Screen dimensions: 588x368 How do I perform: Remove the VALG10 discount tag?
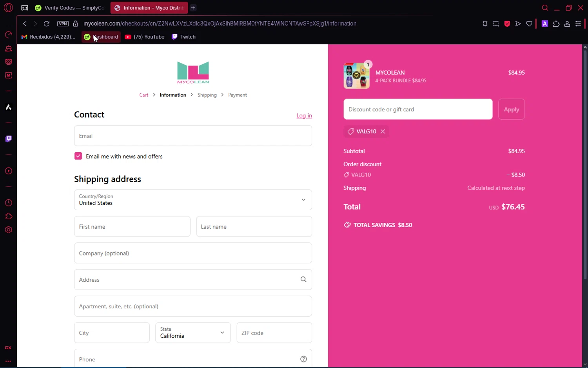(x=383, y=131)
